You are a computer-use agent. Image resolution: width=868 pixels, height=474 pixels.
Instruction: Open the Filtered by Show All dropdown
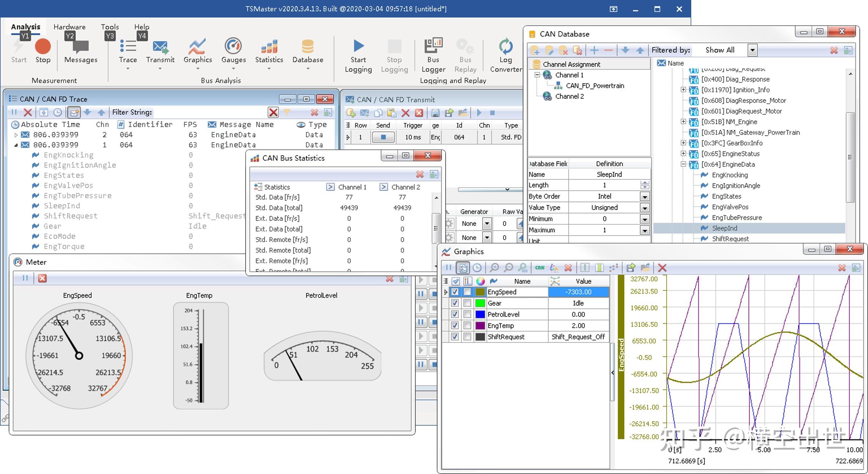coord(753,50)
